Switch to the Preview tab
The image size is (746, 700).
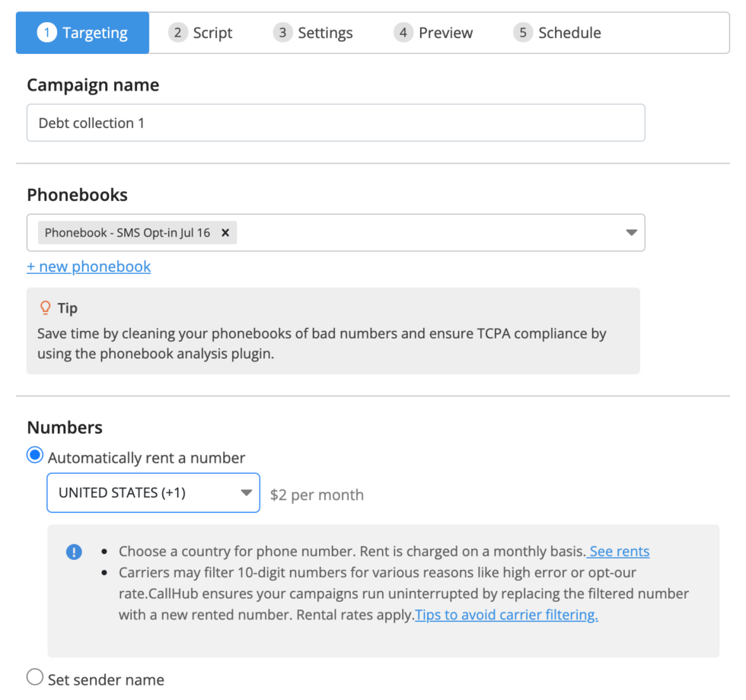tap(433, 33)
